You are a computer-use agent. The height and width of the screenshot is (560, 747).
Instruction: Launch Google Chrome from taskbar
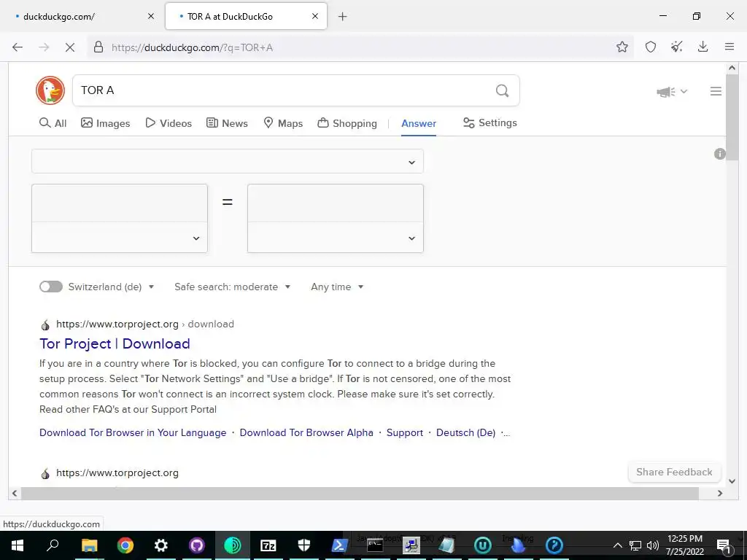pyautogui.click(x=125, y=545)
